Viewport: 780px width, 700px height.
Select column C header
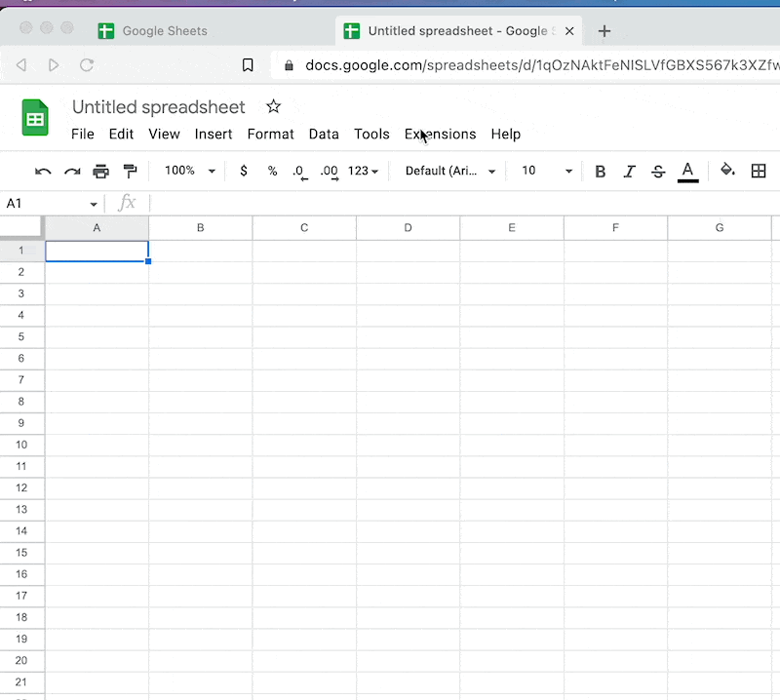pyautogui.click(x=304, y=227)
